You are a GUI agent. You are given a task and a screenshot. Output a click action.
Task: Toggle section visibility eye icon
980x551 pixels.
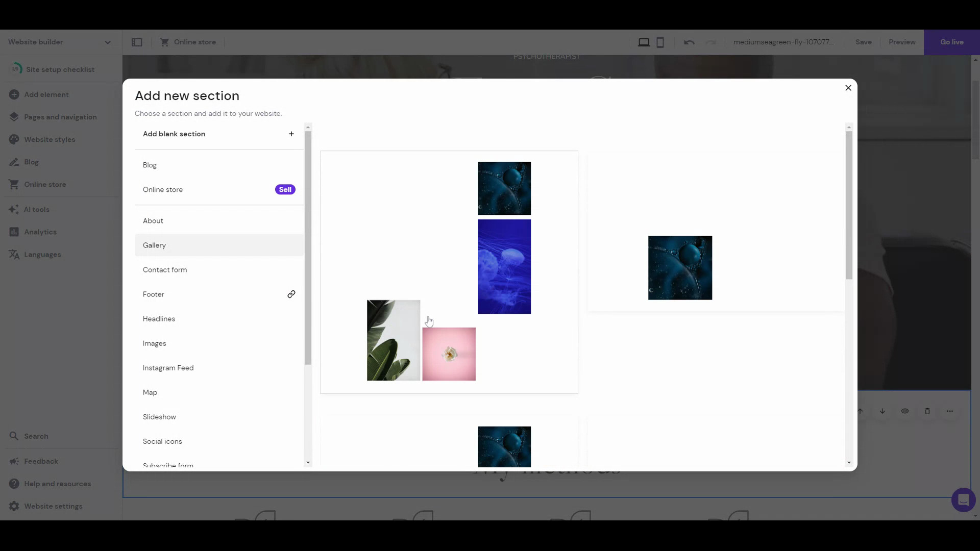(905, 411)
